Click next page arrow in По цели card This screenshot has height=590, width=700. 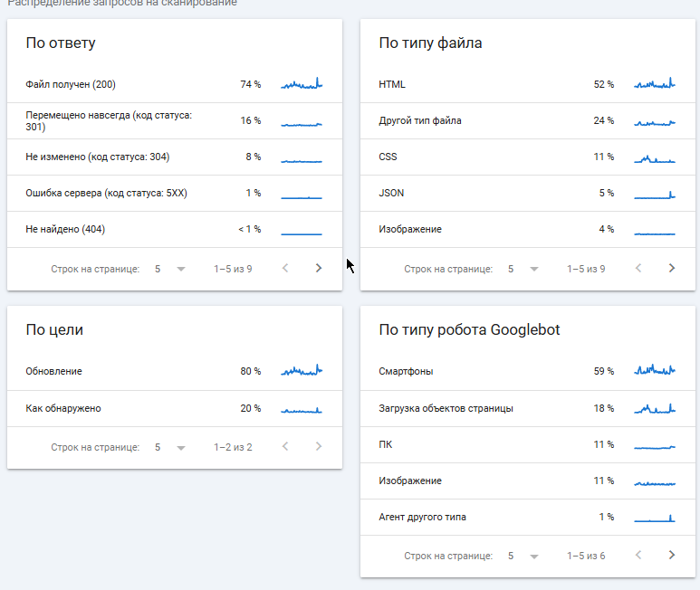[x=319, y=446]
